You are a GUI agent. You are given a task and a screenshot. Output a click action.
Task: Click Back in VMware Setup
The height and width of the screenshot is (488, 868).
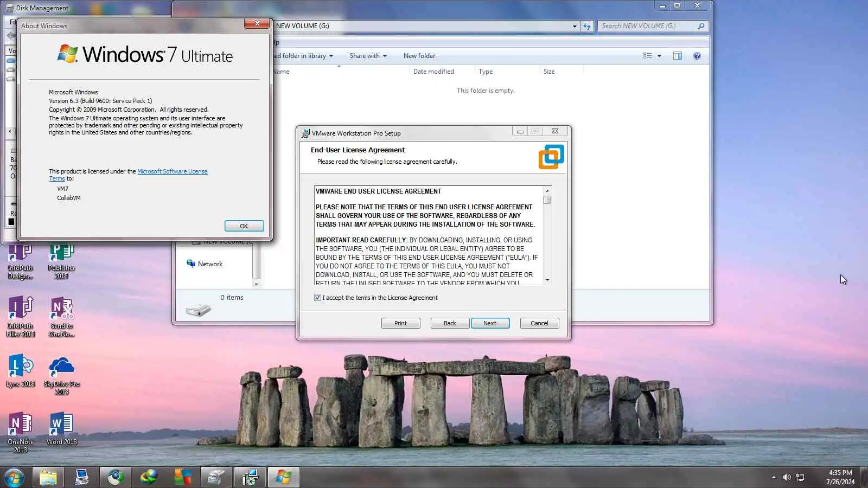click(450, 323)
